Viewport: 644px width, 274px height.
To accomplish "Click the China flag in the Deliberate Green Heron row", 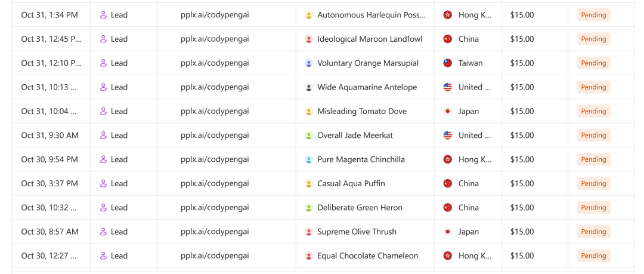I will [x=448, y=208].
